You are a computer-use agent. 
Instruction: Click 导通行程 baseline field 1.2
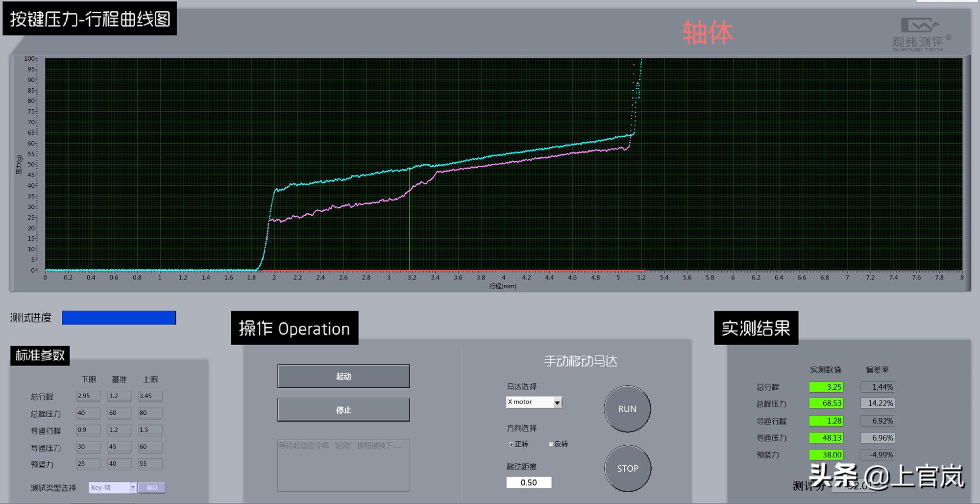coord(120,429)
